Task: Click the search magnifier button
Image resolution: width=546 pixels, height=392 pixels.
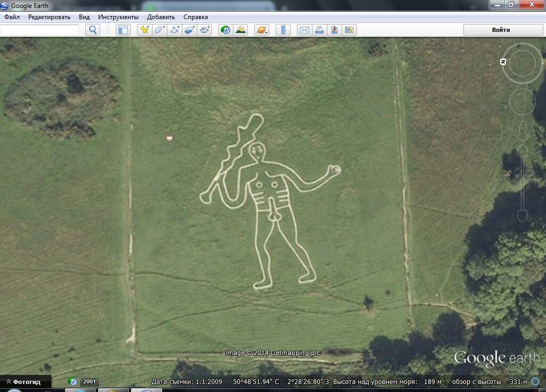Action: point(93,30)
